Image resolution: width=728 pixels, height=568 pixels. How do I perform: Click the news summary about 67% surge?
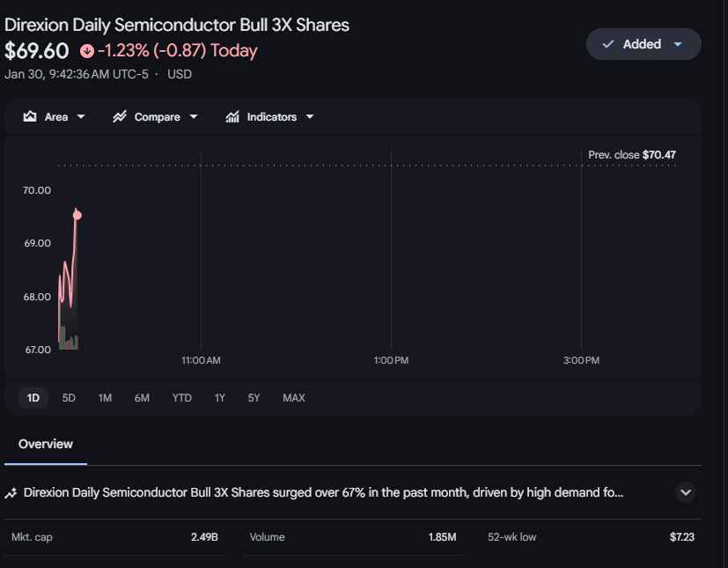pyautogui.click(x=324, y=492)
